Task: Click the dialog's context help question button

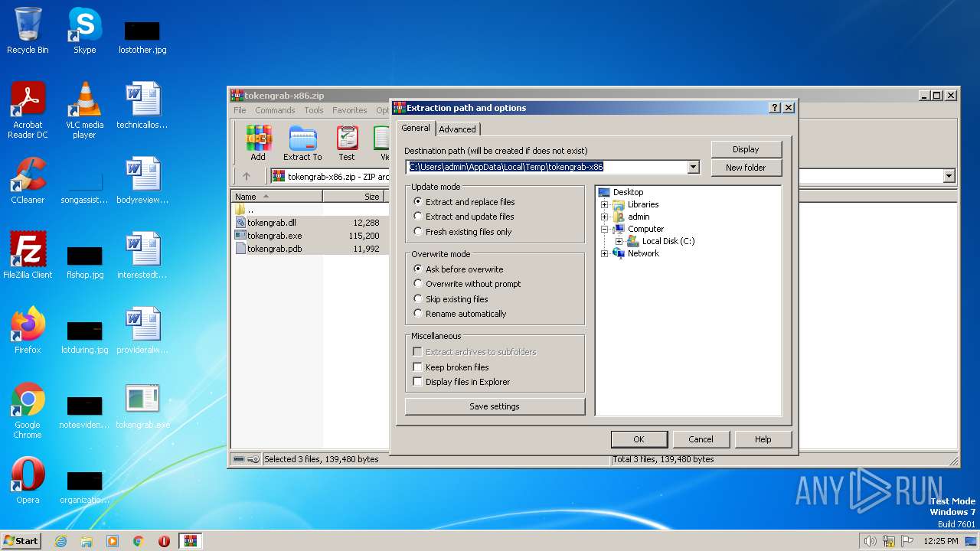Action: 775,108
